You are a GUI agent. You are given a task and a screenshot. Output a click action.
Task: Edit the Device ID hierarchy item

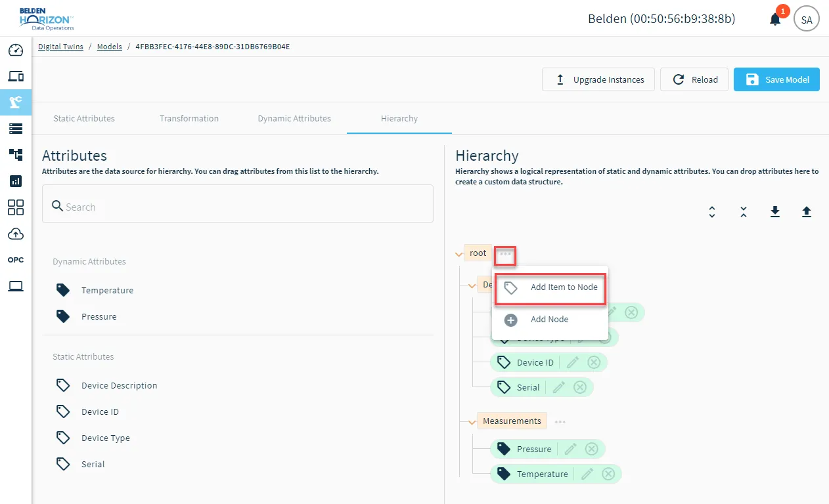[573, 362]
